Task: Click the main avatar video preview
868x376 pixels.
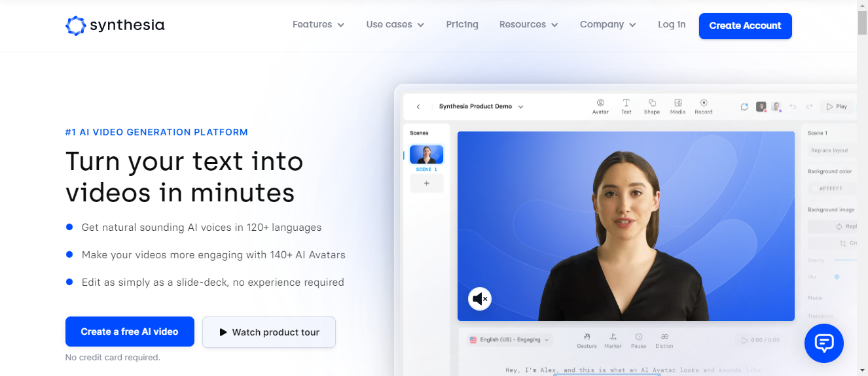Action: (626, 226)
